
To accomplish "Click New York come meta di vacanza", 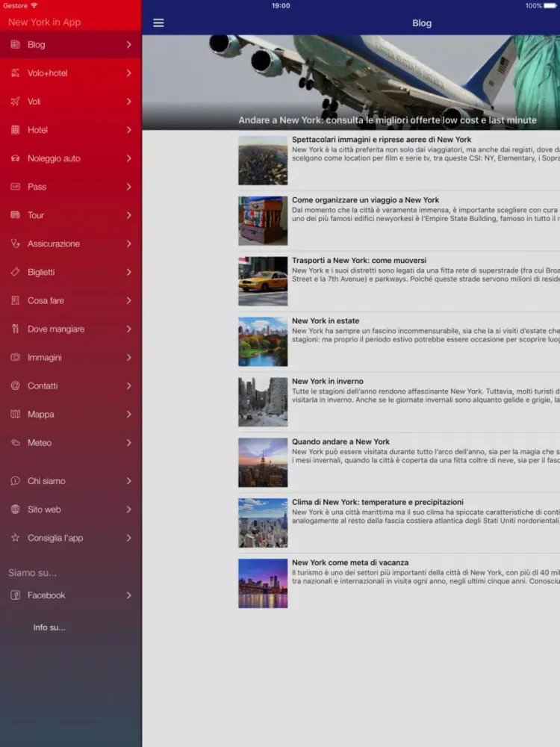I will [x=350, y=562].
